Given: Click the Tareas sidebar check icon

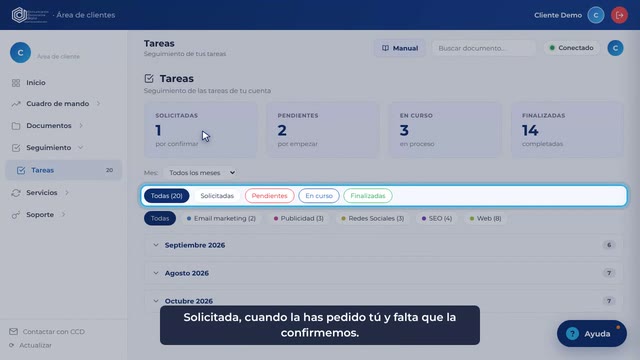Looking at the screenshot, I should pyautogui.click(x=21, y=170).
